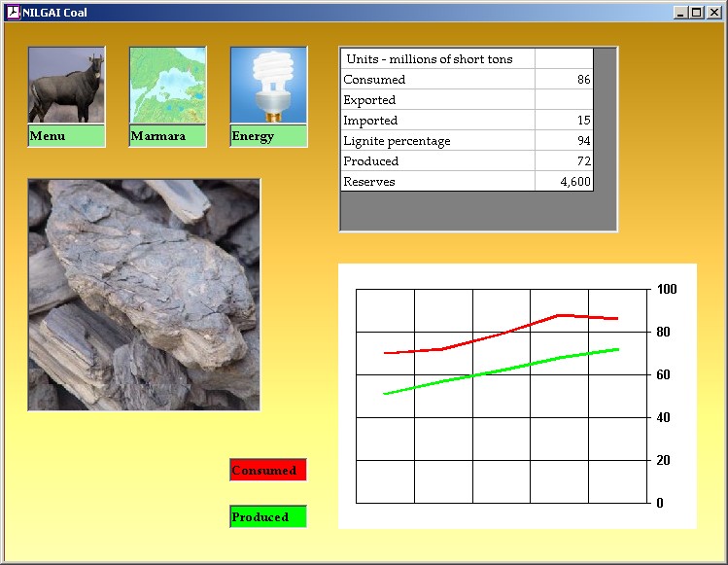Click the red Consumed legend box
This screenshot has width=728, height=565.
(268, 471)
